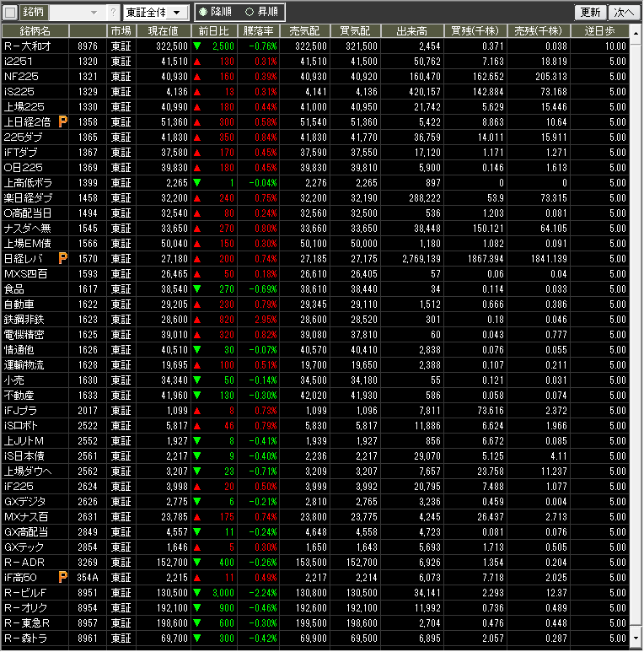Click the P icon beside iF高50

[x=62, y=577]
